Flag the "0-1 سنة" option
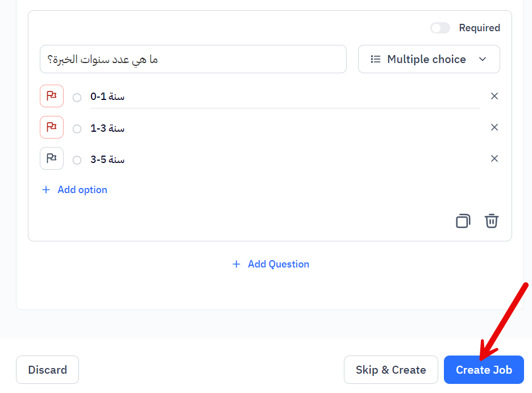The image size is (532, 393). (51, 95)
